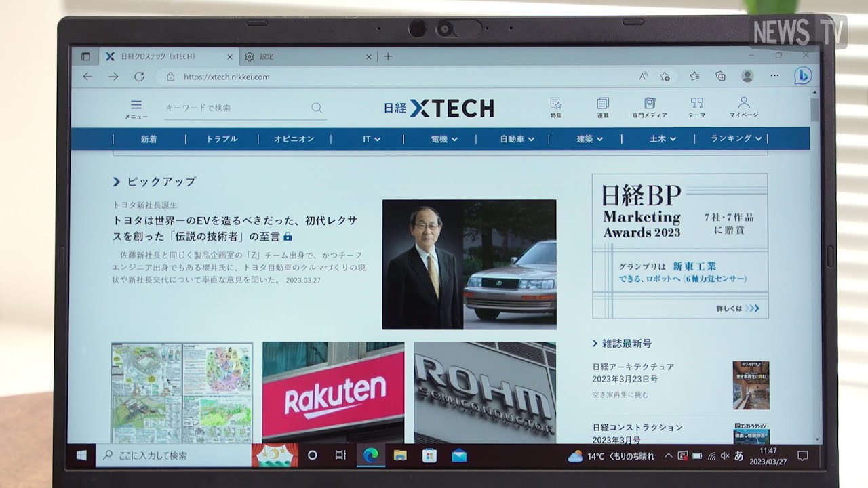Open 日経コンストラクション magazine link
868x488 pixels.
(637, 428)
